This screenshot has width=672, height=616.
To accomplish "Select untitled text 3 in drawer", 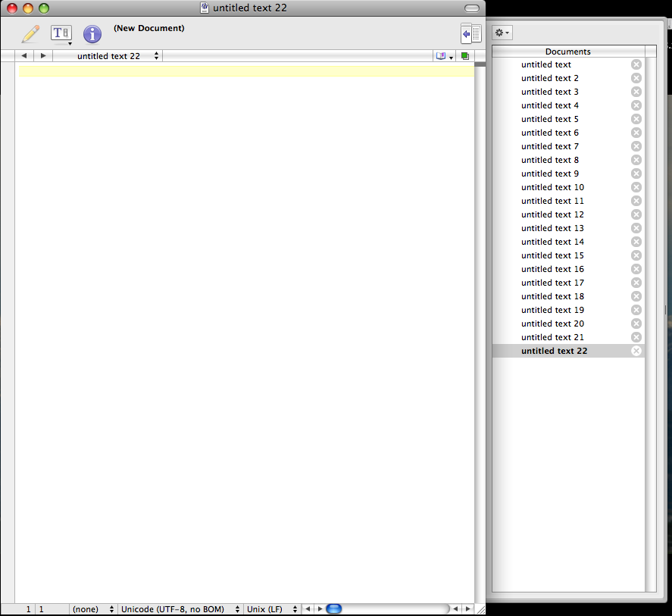I will [568, 92].
